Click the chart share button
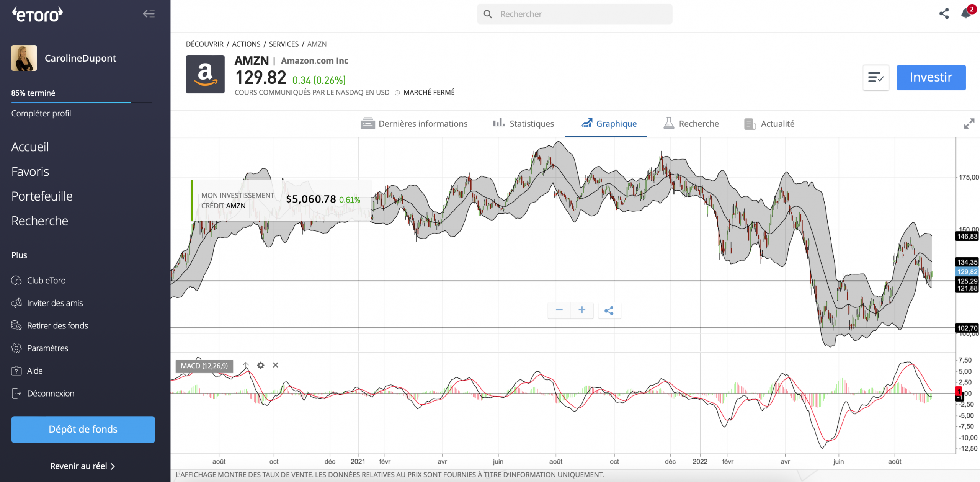Screen dimensions: 980x482 (609, 310)
